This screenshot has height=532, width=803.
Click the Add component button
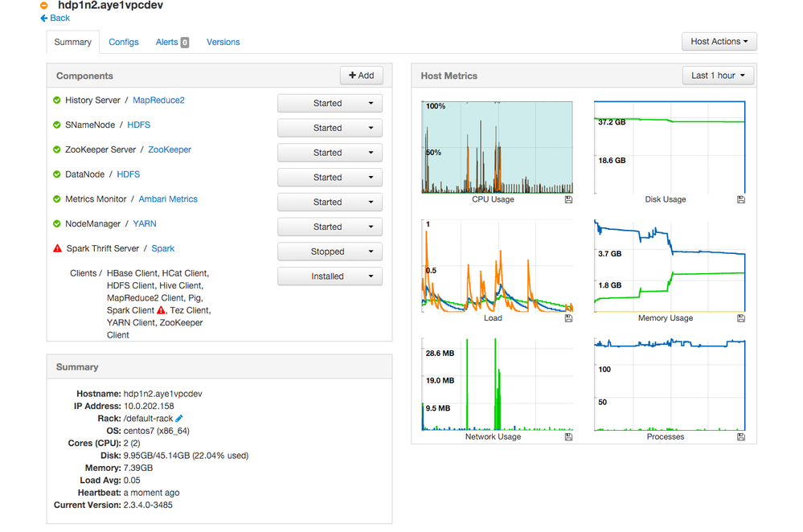tap(362, 76)
